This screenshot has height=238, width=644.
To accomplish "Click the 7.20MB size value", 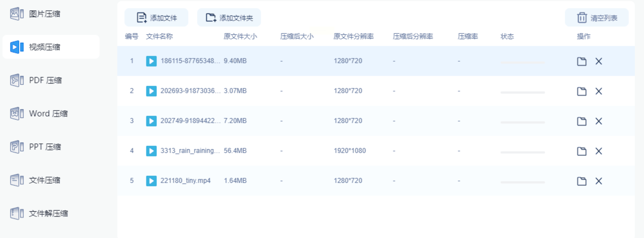I will click(235, 121).
